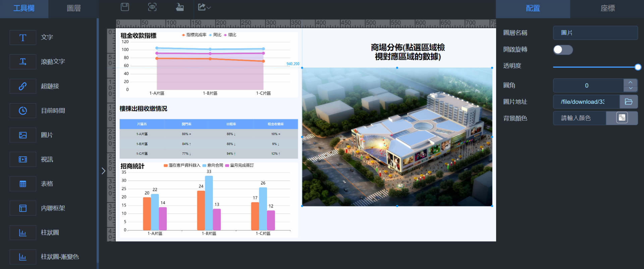Open the export share dropdown arrow
This screenshot has height=269, width=644.
(209, 7)
